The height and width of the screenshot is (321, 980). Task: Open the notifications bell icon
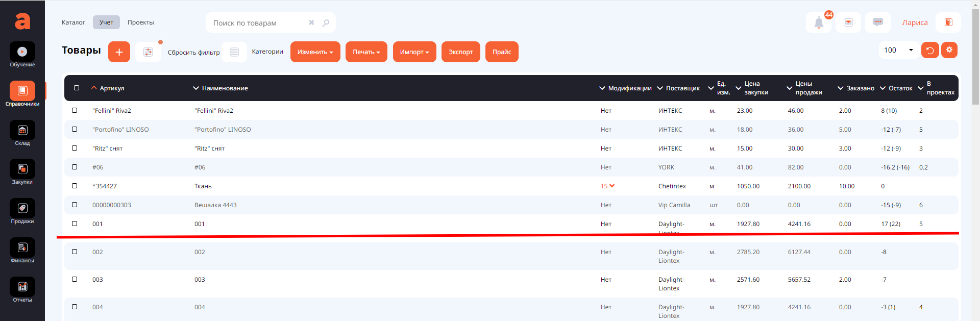[819, 22]
